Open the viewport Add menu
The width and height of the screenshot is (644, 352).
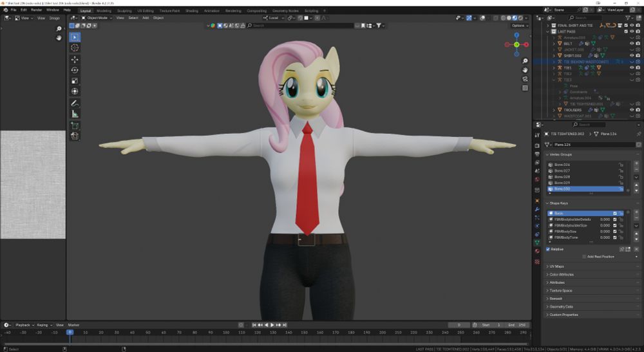(146, 18)
